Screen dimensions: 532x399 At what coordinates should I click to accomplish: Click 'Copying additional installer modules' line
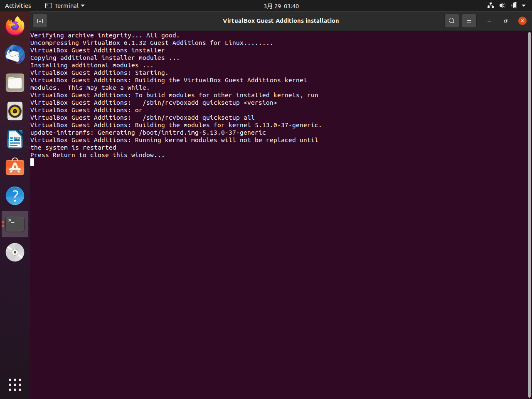coord(105,58)
